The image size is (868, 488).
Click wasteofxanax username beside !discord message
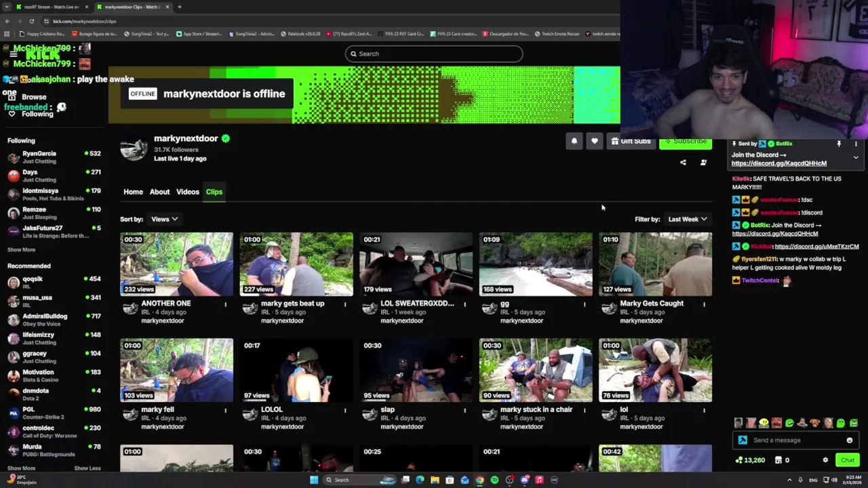click(778, 213)
